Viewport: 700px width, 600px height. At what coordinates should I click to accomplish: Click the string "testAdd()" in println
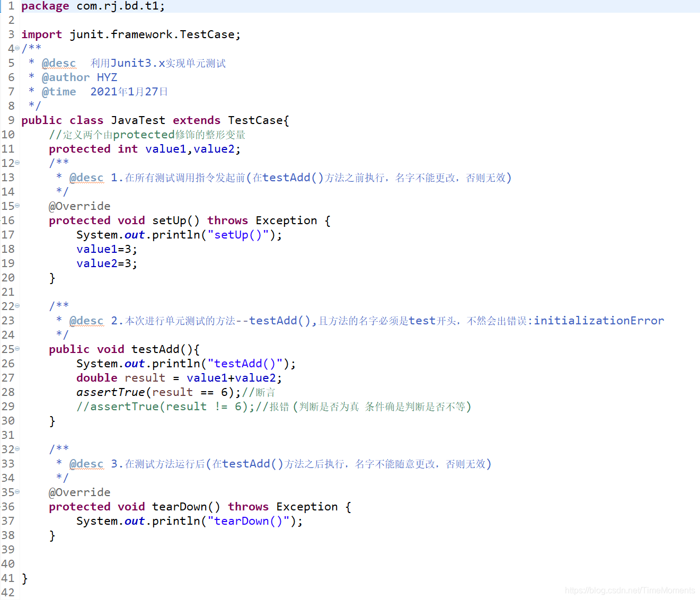(245, 364)
